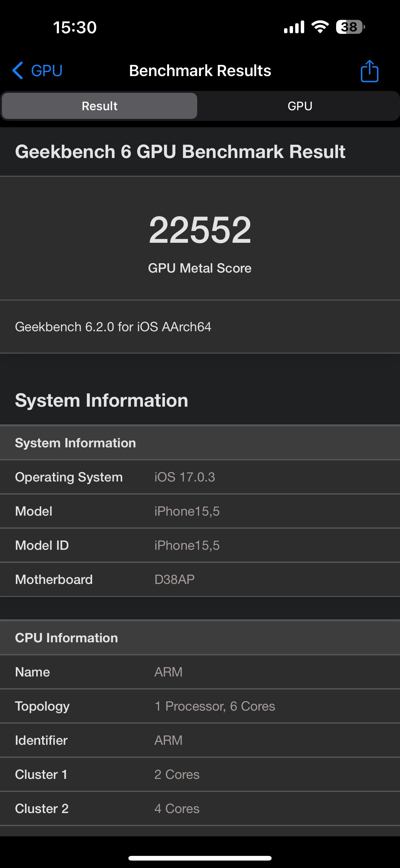
Task: Tap the Wi-Fi status icon
Action: (x=320, y=27)
